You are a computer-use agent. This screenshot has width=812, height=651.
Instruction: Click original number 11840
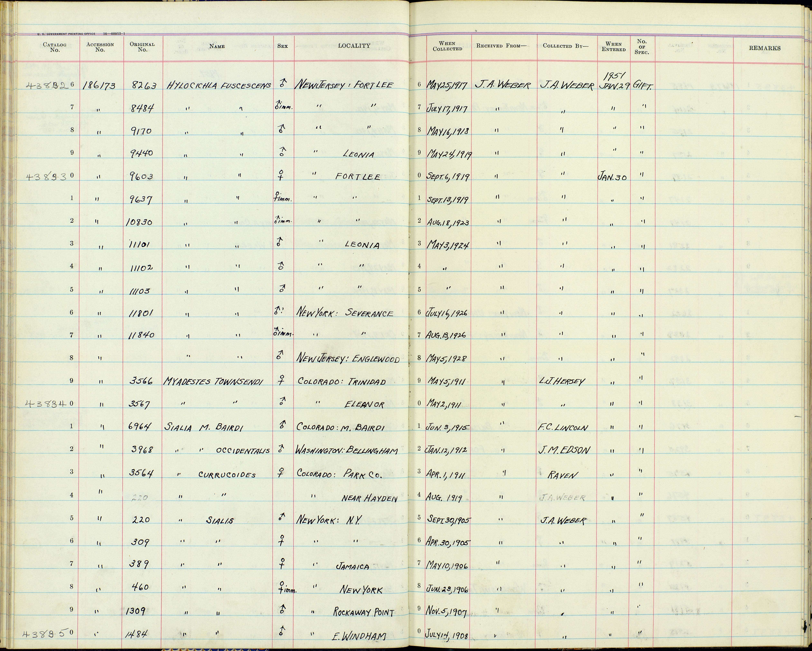pyautogui.click(x=142, y=335)
